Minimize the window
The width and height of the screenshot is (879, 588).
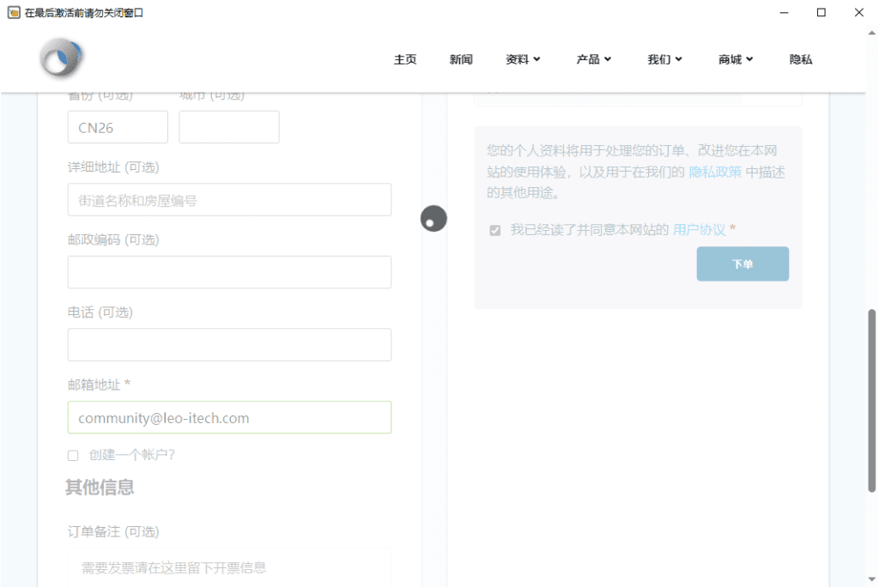783,13
